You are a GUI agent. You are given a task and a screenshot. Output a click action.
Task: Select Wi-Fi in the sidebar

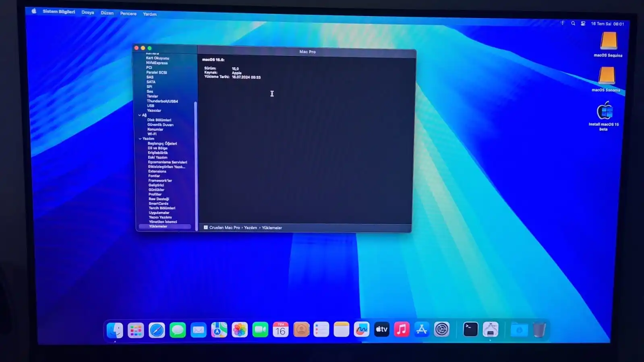pyautogui.click(x=152, y=134)
